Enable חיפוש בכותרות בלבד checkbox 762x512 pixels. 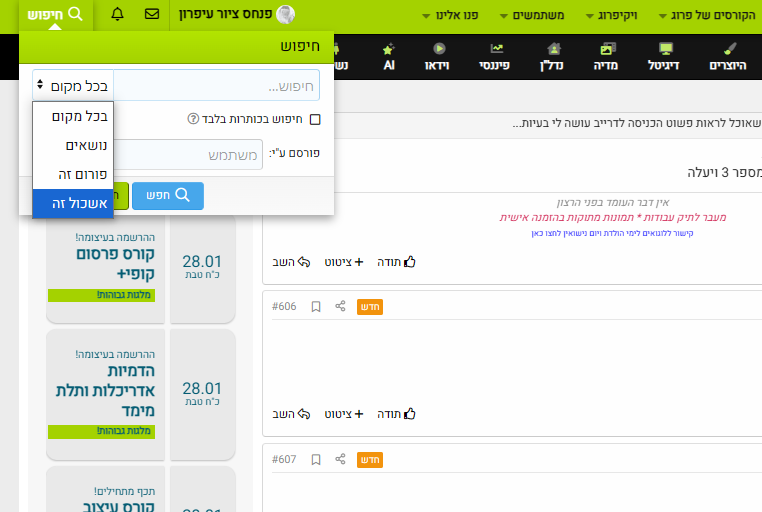(x=315, y=119)
